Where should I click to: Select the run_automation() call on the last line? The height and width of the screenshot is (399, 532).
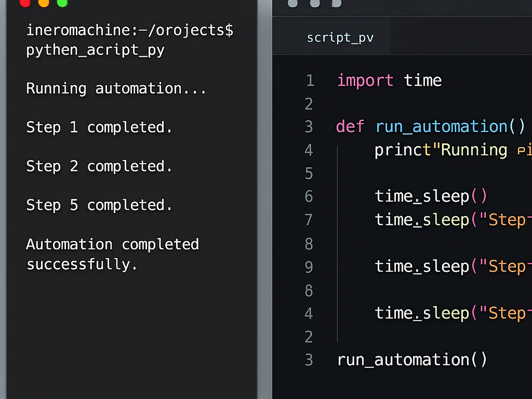[x=412, y=359]
